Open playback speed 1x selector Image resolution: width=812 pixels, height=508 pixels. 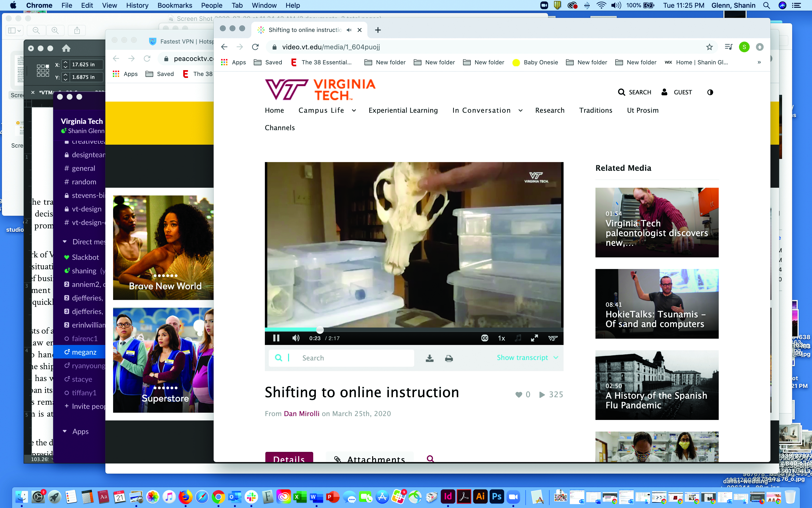(501, 338)
